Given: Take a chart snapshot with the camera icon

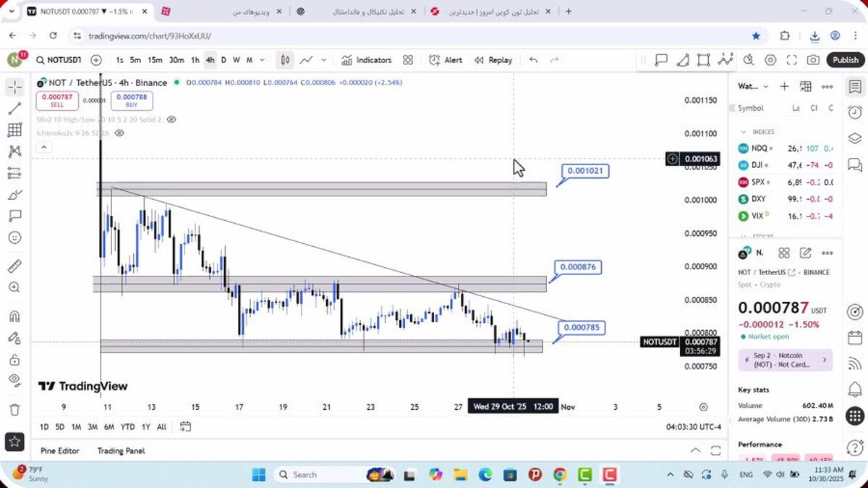Looking at the screenshot, I should [814, 60].
